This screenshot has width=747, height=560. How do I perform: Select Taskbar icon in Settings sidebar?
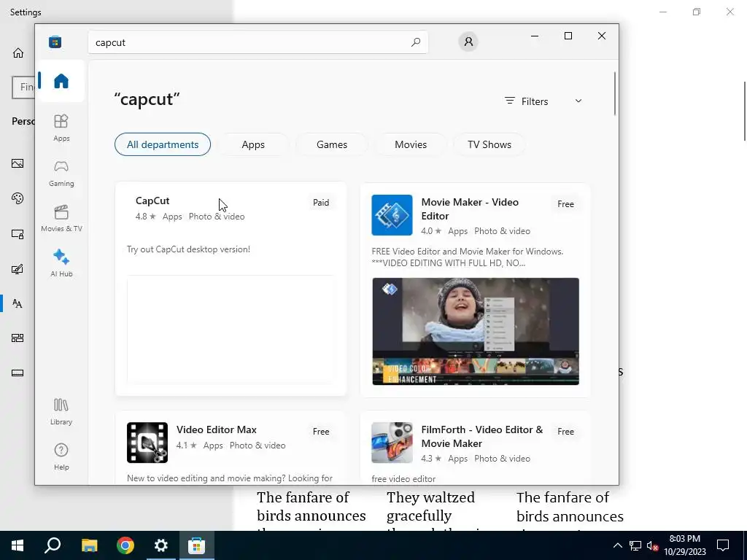(x=18, y=373)
